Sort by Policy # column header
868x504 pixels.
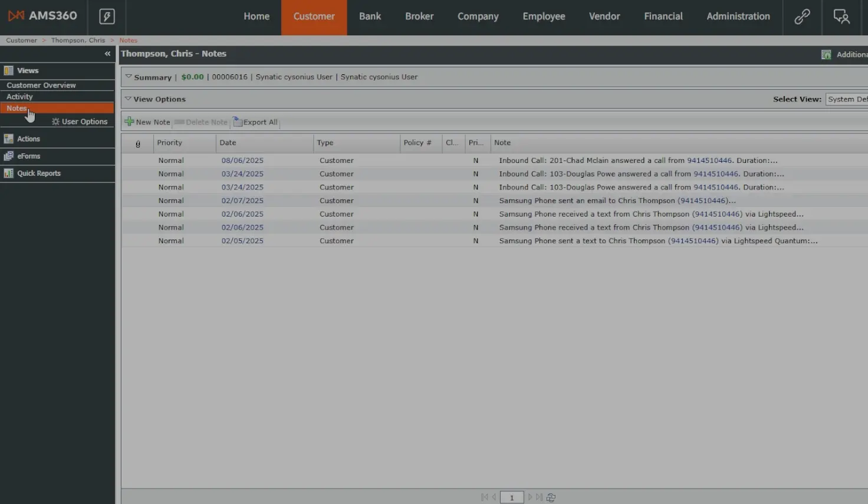click(x=421, y=143)
